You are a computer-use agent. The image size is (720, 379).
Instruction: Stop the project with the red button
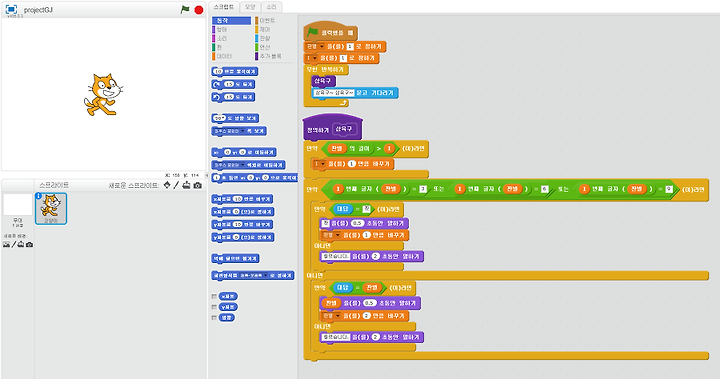click(x=199, y=10)
